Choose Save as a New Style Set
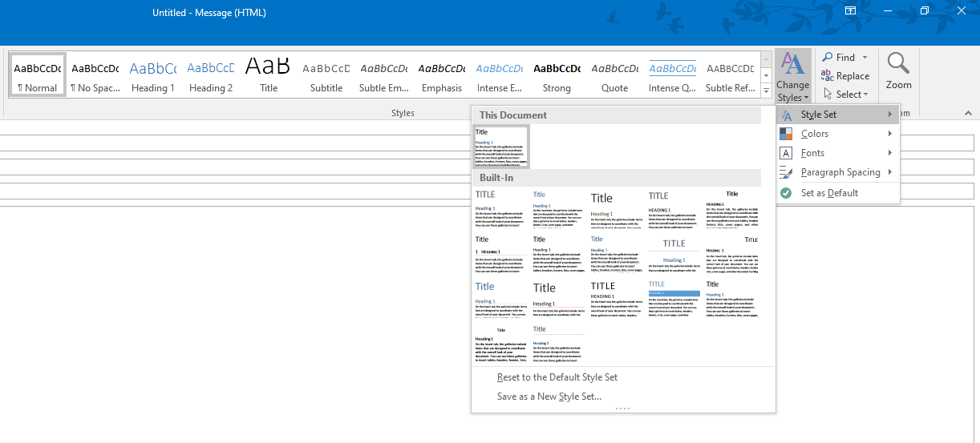 pos(549,397)
